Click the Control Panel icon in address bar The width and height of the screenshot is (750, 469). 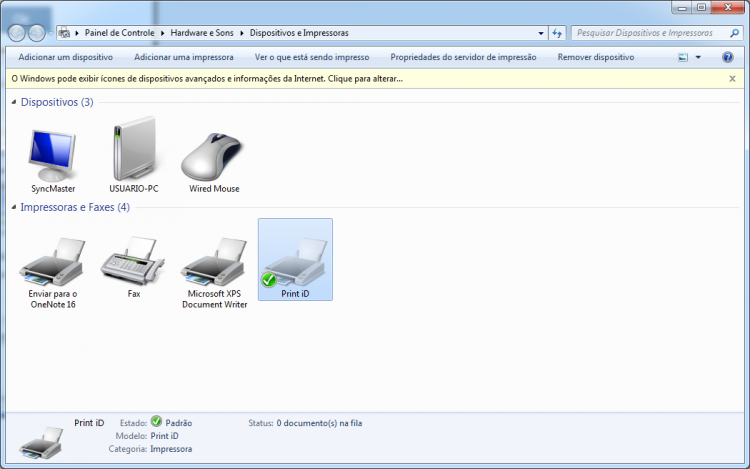(64, 33)
